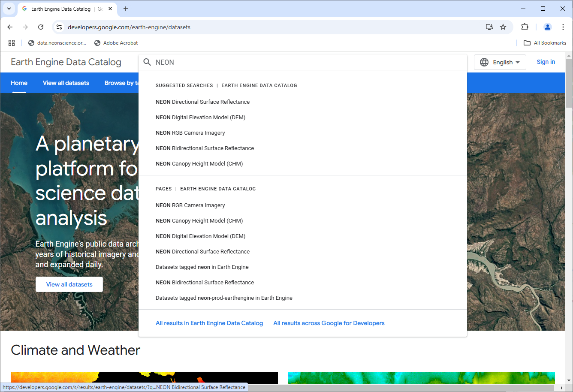Open the tab search dropdown arrow
573x392 pixels.
click(x=9, y=9)
